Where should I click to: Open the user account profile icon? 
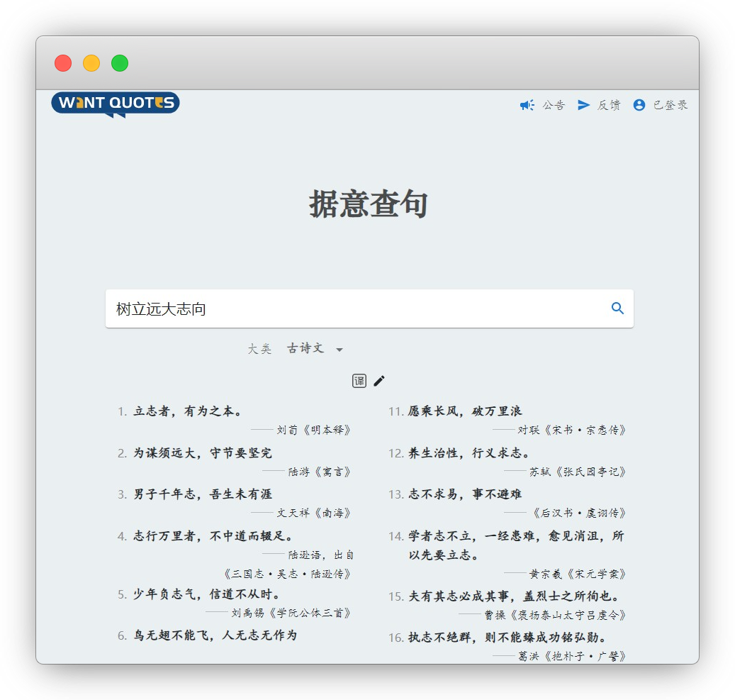639,105
